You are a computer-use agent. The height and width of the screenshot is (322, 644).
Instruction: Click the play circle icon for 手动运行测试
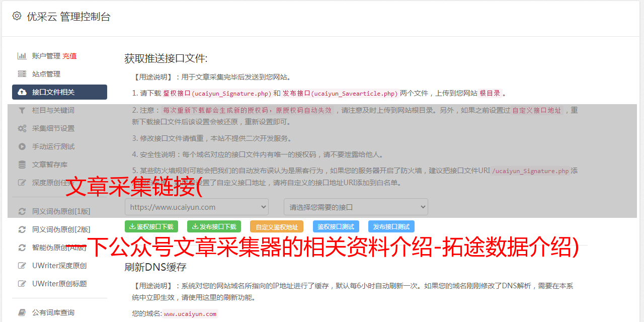click(22, 146)
